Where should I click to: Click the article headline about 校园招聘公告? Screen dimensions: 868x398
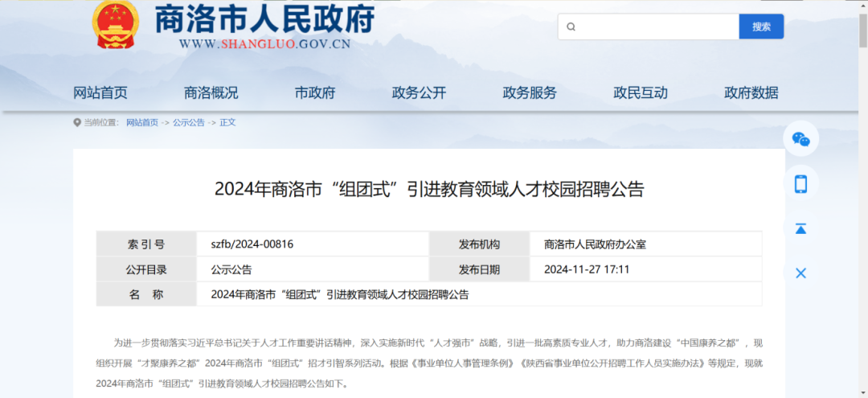pos(429,190)
